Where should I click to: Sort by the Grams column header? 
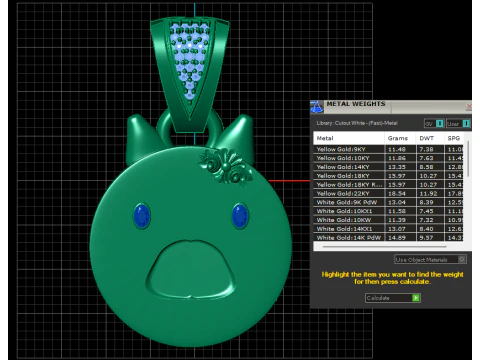tap(400, 138)
